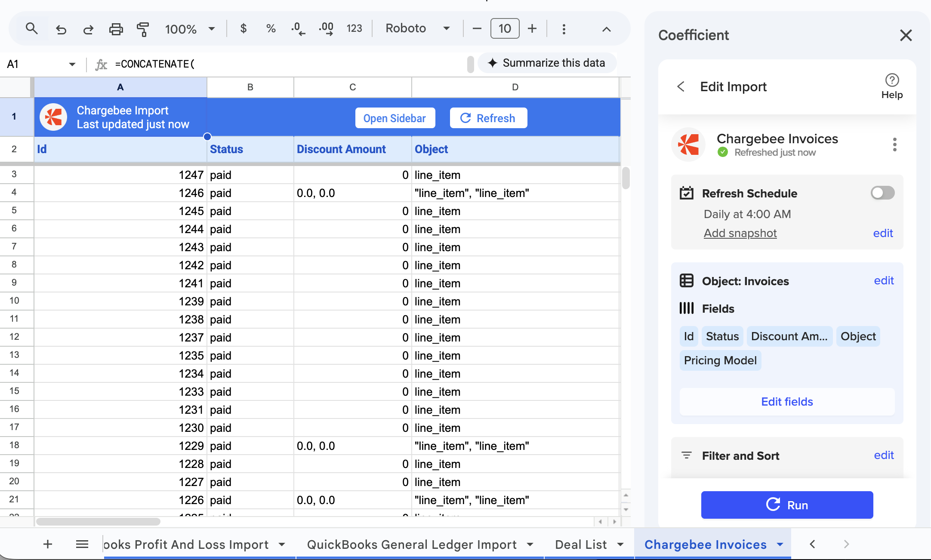The height and width of the screenshot is (560, 931).
Task: Click the undo arrow icon
Action: coord(61,29)
